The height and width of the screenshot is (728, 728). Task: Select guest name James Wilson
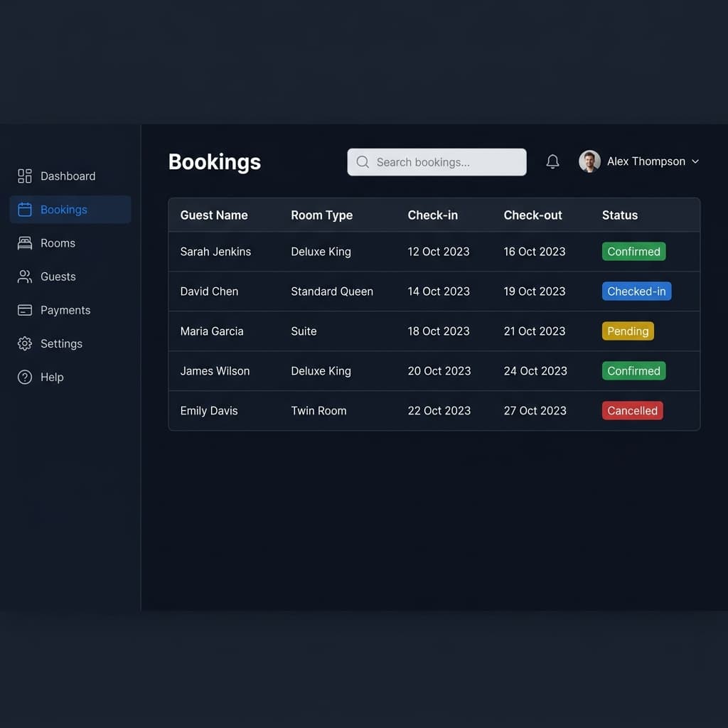click(215, 370)
